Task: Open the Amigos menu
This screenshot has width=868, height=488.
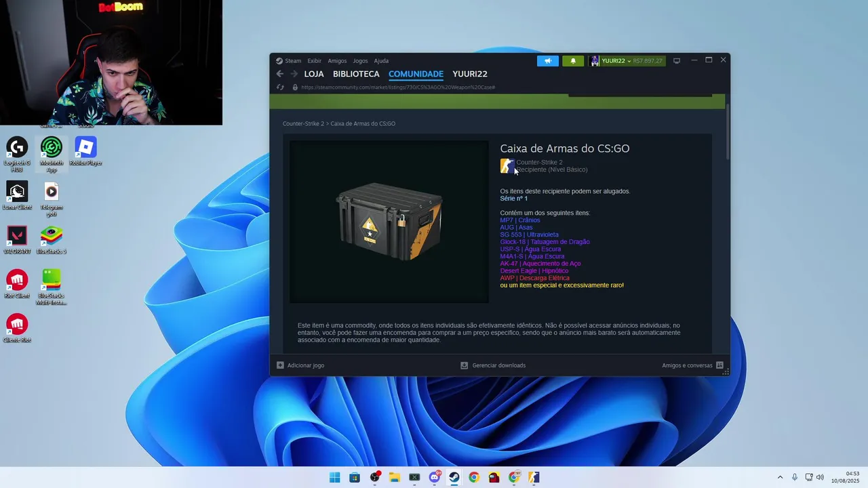Action: point(337,61)
